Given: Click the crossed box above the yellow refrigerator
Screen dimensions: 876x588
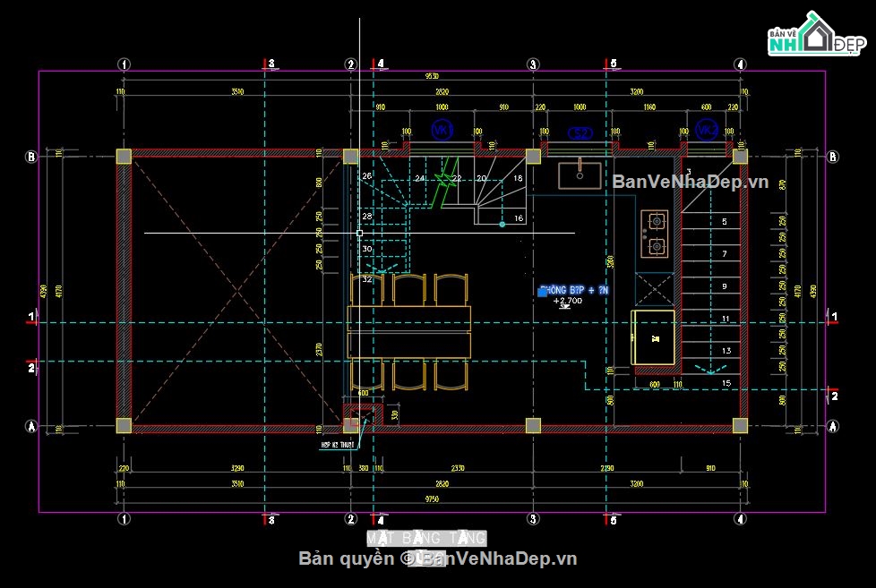Looking at the screenshot, I should [x=654, y=290].
